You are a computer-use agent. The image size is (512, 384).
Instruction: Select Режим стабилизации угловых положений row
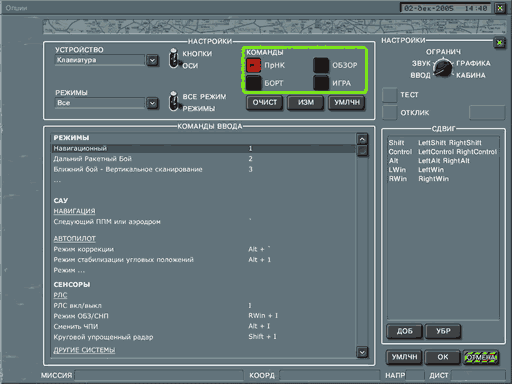pos(203,260)
